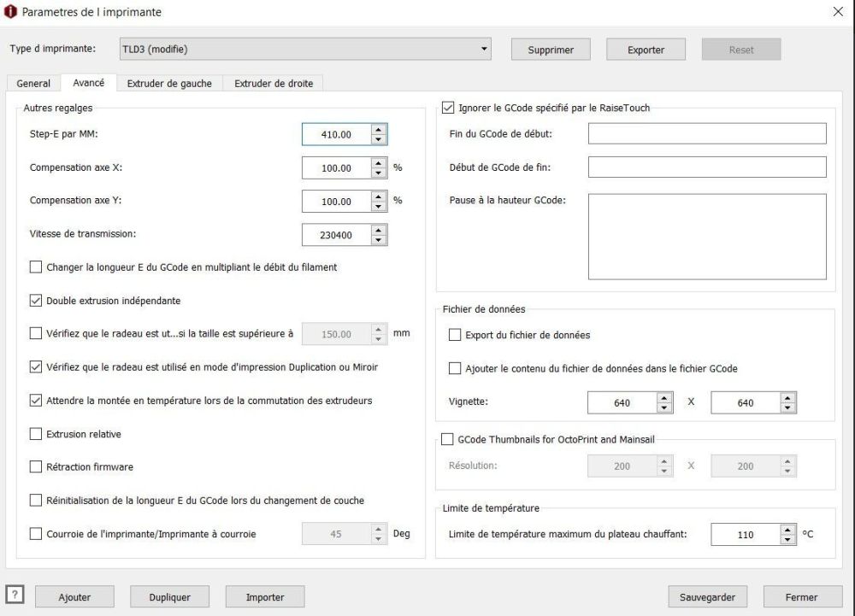Check Export du fichier de données
The image size is (855, 616).
click(454, 334)
